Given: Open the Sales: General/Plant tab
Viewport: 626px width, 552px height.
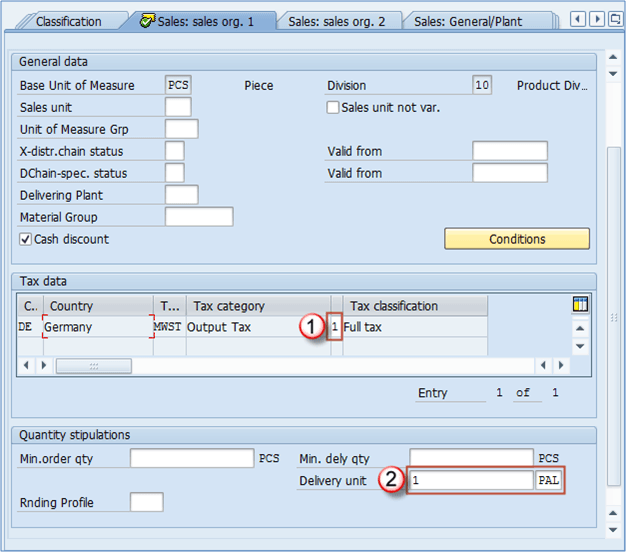Looking at the screenshot, I should point(481,21).
